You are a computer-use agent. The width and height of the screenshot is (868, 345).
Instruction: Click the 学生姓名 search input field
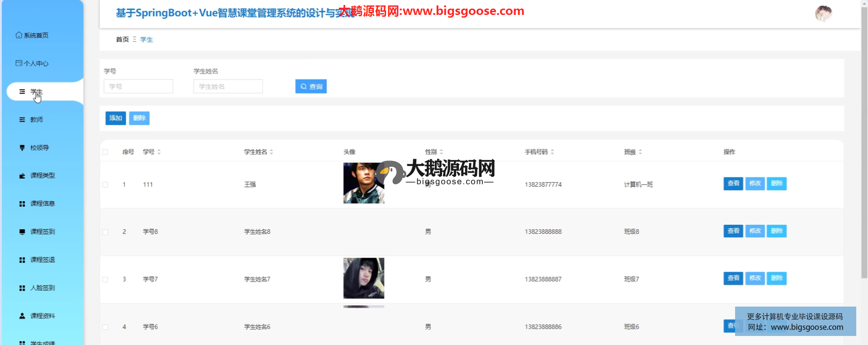coord(228,86)
